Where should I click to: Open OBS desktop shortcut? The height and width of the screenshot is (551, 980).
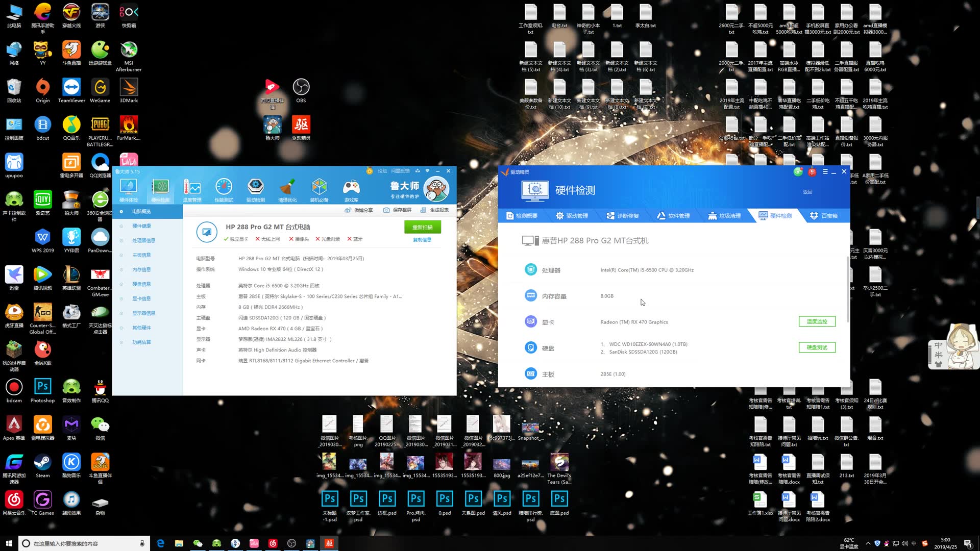[x=301, y=90]
